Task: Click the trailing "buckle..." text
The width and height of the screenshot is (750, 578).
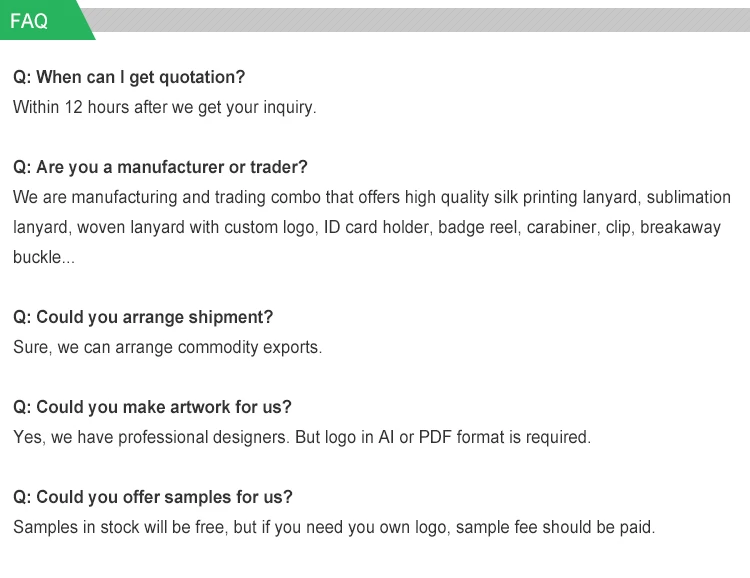Action: (x=43, y=257)
